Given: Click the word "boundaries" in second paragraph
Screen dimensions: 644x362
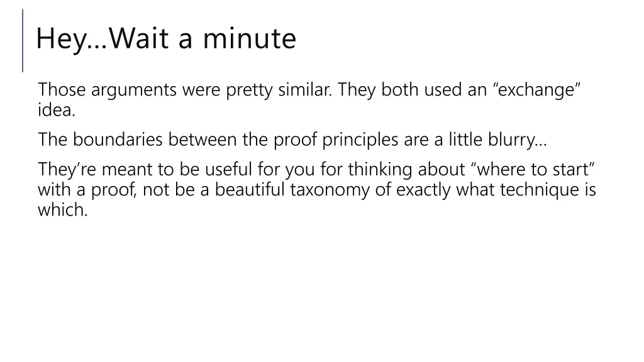Looking at the screenshot, I should pyautogui.click(x=118, y=140).
